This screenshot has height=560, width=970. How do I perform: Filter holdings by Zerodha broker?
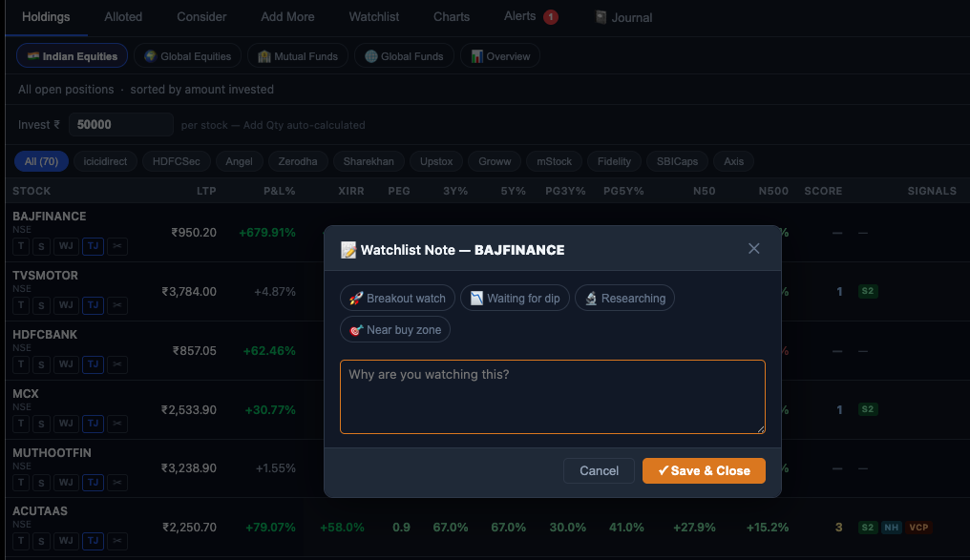(297, 161)
